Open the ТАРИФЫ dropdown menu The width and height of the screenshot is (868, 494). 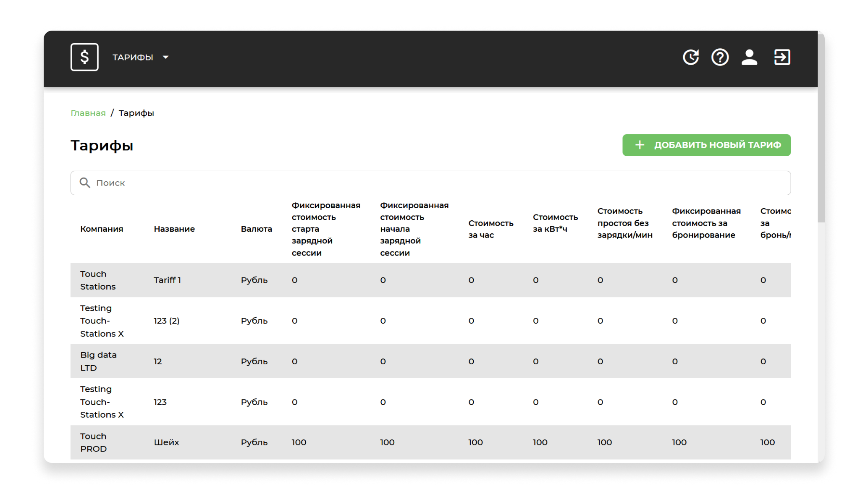[x=140, y=58]
